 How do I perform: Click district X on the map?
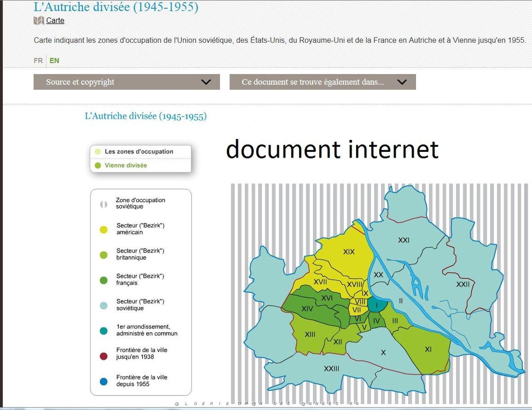pos(383,353)
